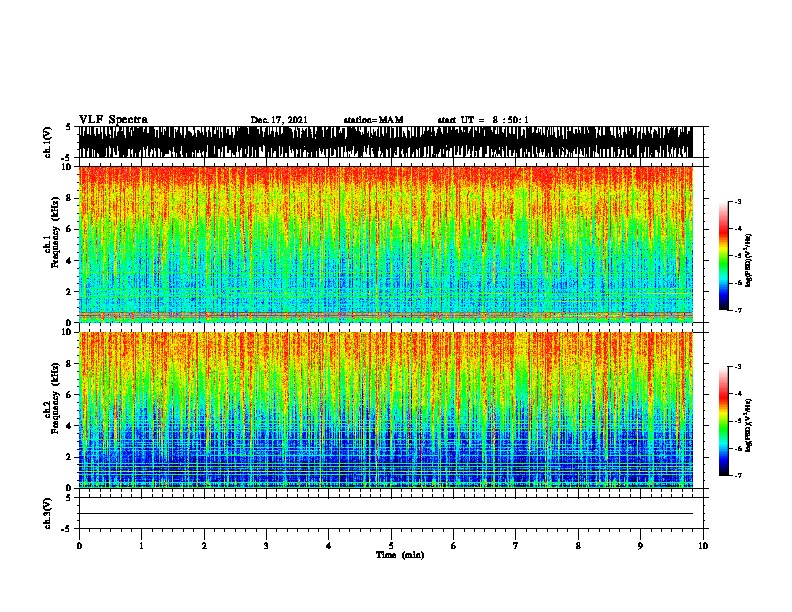Click the time axis tick label "0"
792x612 pixels.
[79, 546]
